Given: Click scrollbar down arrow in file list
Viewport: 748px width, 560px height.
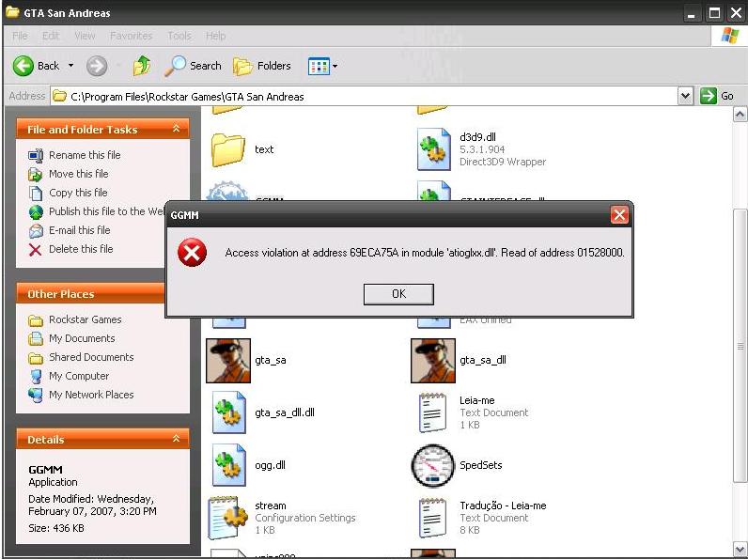Looking at the screenshot, I should [740, 549].
